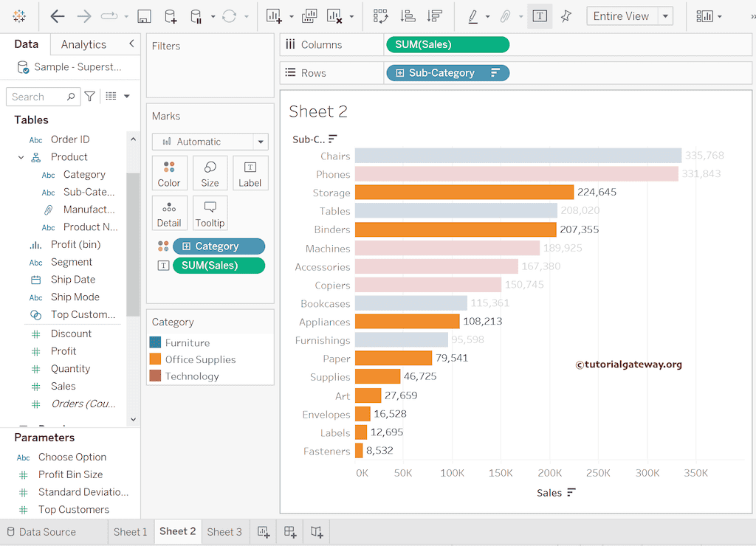Add a new data source from toolbar
Image resolution: width=756 pixels, height=546 pixels.
click(171, 16)
